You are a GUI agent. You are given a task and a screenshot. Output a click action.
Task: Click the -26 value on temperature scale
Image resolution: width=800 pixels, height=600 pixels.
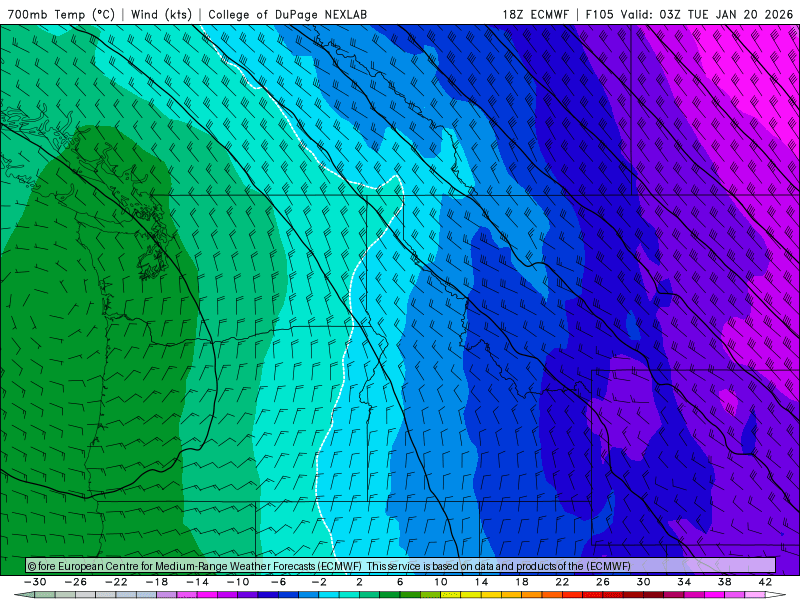click(76, 582)
